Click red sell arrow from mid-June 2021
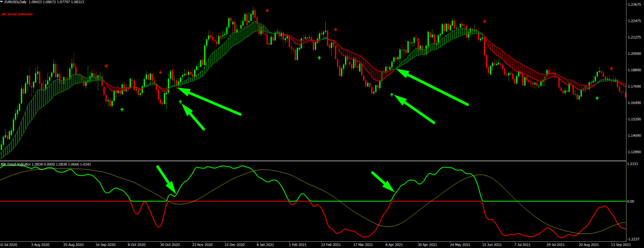Viewport: 644px width, 248px height. 485,22
